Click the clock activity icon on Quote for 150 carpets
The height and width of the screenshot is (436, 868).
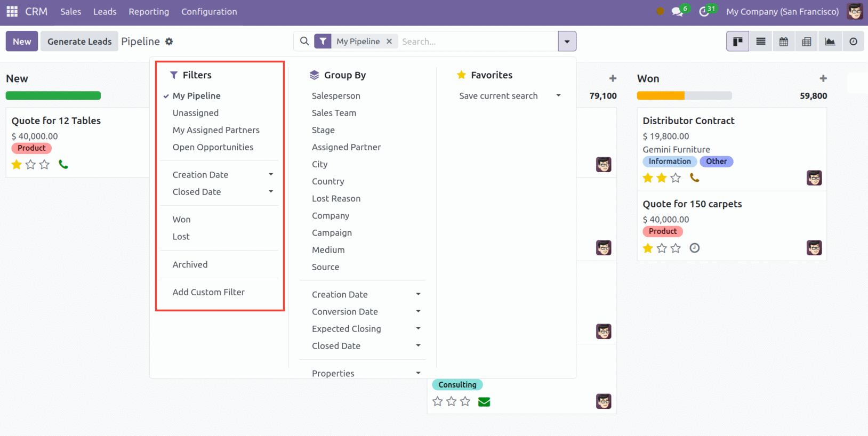[x=695, y=248]
